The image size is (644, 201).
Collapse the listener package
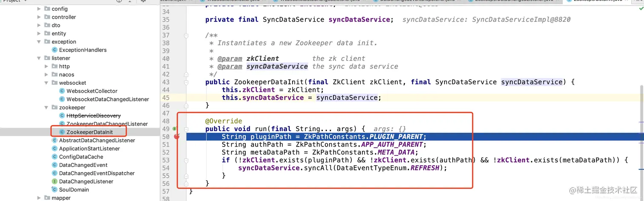(39, 58)
